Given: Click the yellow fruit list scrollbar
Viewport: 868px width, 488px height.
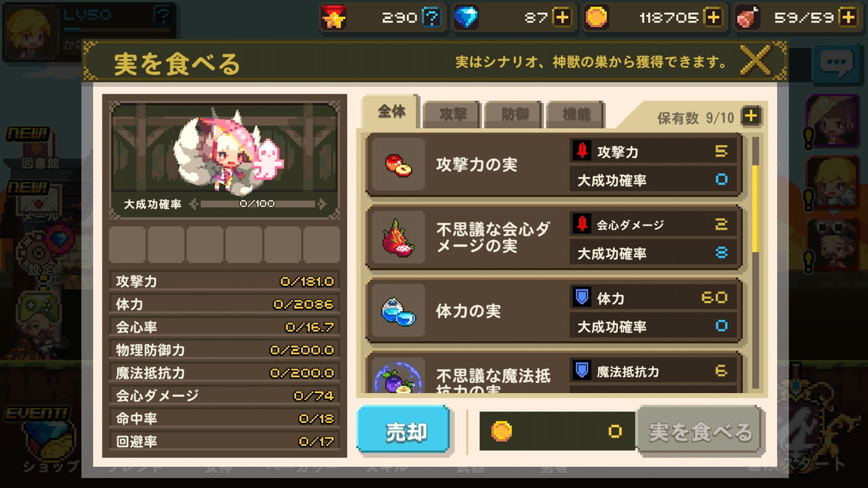Looking at the screenshot, I should click(755, 208).
